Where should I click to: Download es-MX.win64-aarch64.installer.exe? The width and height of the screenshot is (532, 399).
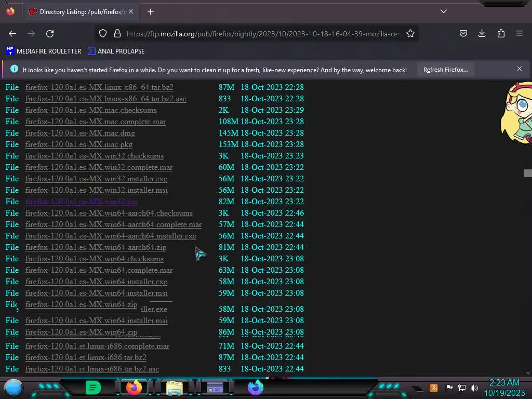[111, 236]
